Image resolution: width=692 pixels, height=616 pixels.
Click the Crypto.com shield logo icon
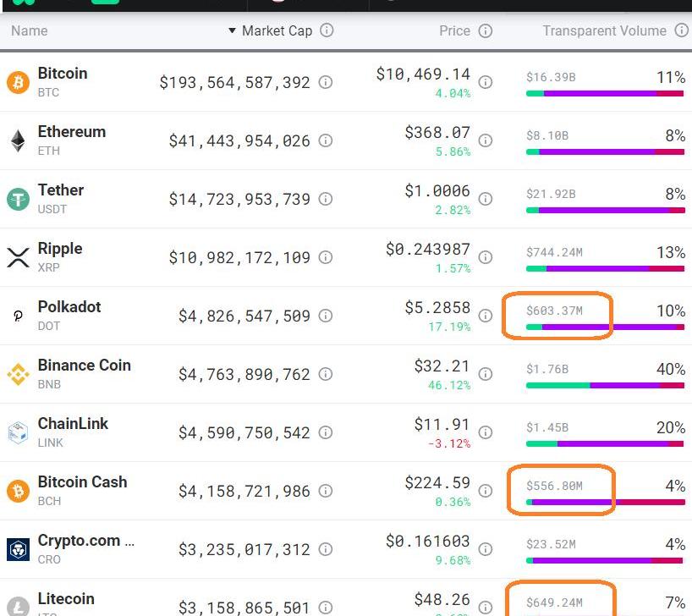point(18,549)
